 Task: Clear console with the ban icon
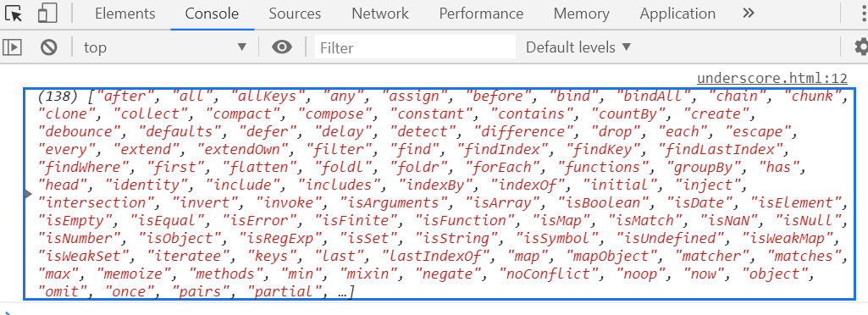tap(49, 47)
